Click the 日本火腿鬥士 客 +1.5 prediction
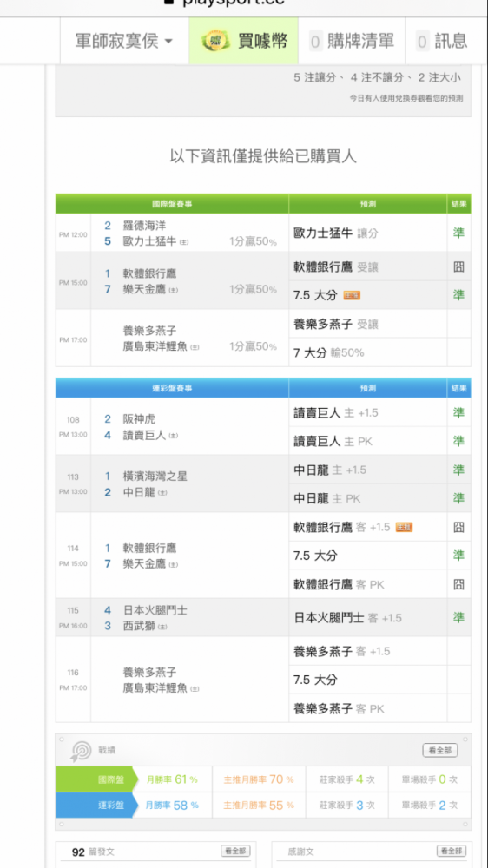Viewport: 488px width, 868px height. click(x=348, y=618)
